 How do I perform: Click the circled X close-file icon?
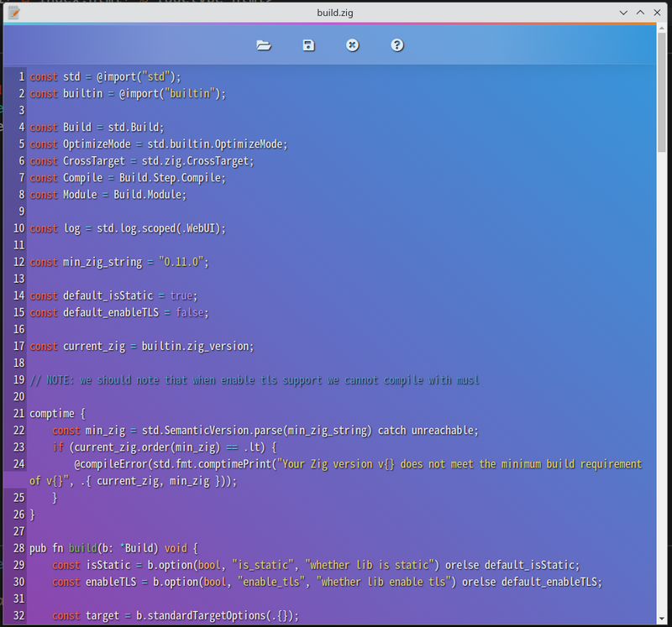pyautogui.click(x=353, y=45)
